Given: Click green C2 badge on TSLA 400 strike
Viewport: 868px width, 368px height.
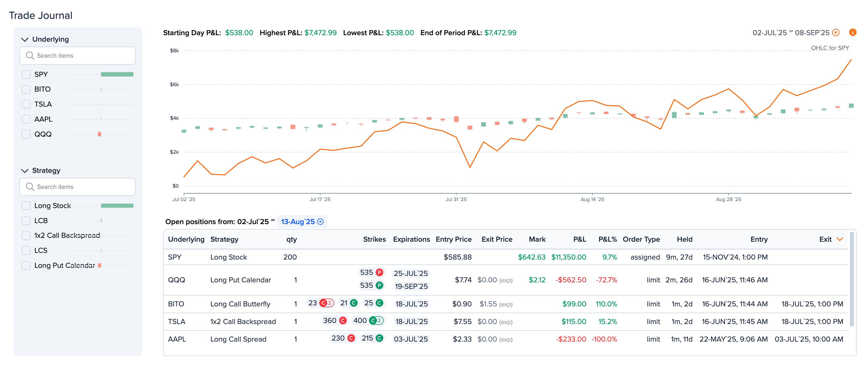Looking at the screenshot, I should [376, 321].
